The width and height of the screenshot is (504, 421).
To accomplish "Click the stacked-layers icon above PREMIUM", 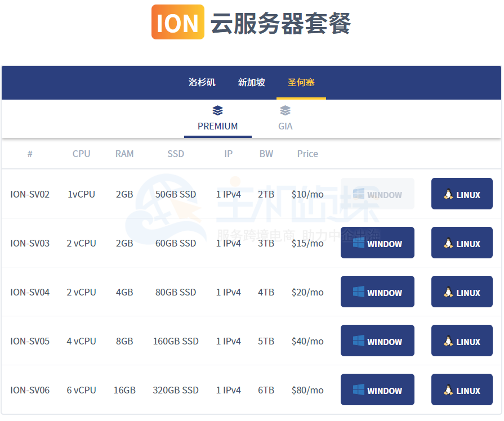I will click(x=217, y=110).
